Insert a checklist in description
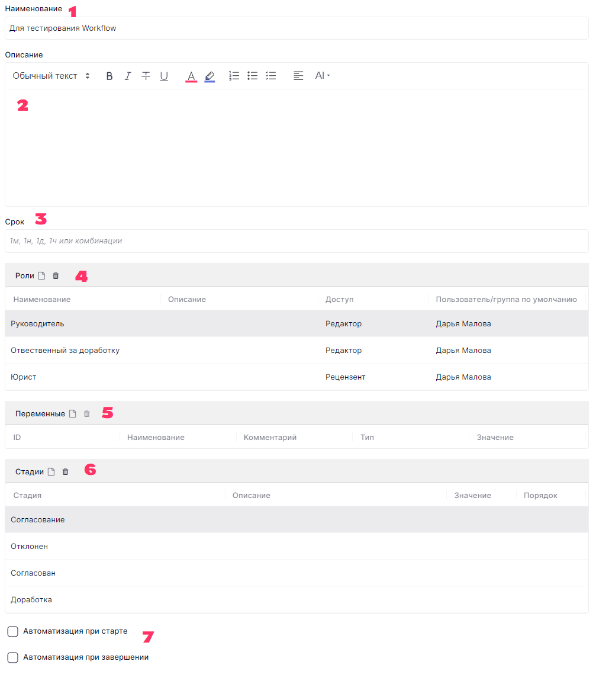Screen dimensions: 593x700 click(271, 76)
